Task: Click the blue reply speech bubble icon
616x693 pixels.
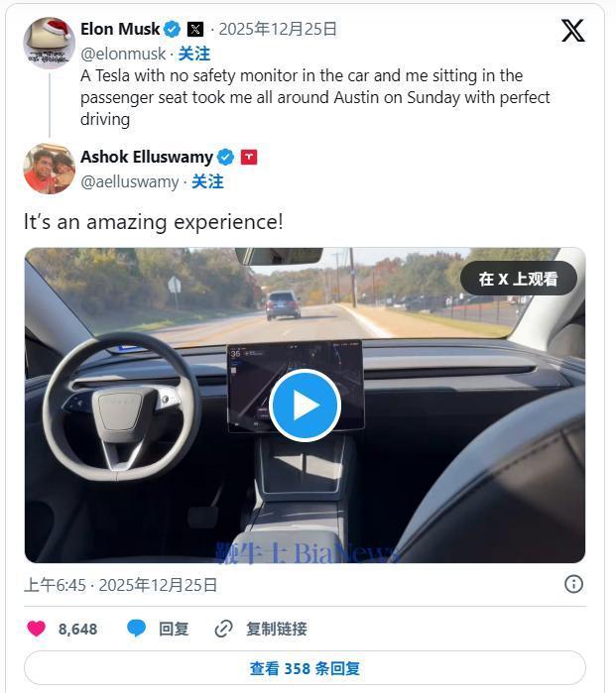Action: click(137, 629)
